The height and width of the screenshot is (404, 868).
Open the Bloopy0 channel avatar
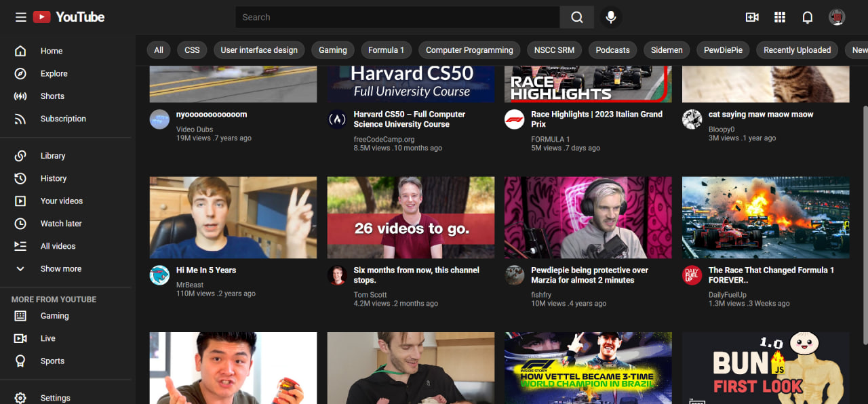692,119
